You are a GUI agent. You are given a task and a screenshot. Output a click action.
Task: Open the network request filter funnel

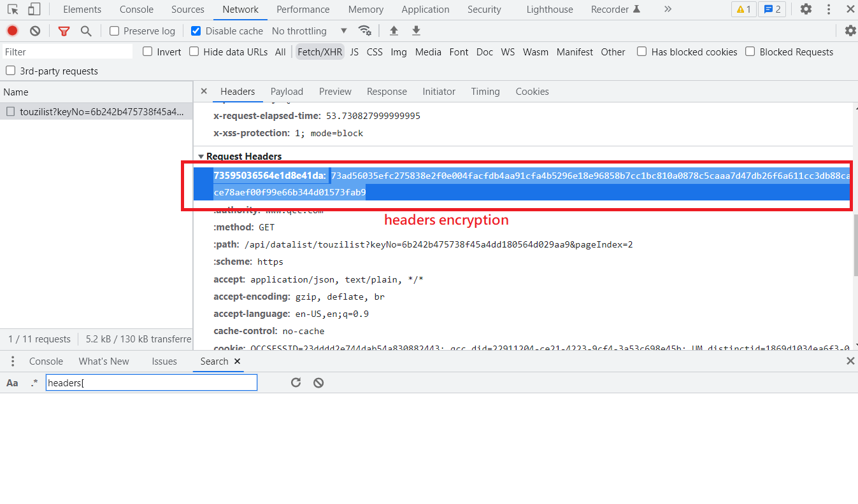pos(64,30)
